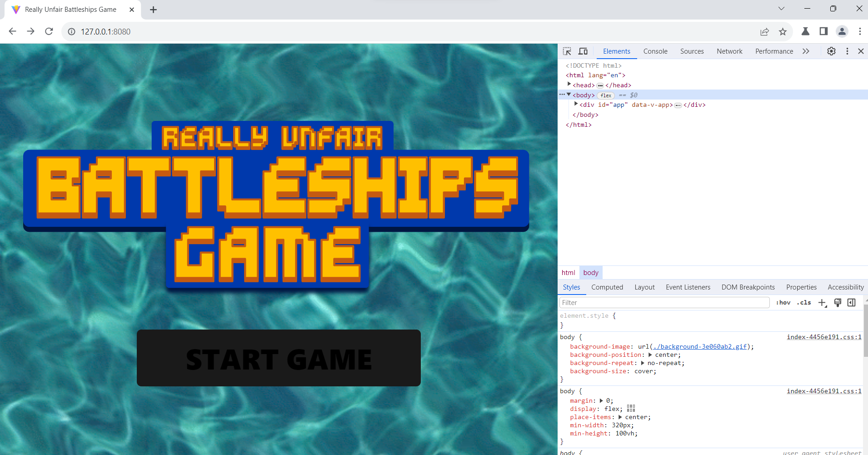This screenshot has height=455, width=868.
Task: Open the background-3e060ab2.gif link
Action: [700, 346]
